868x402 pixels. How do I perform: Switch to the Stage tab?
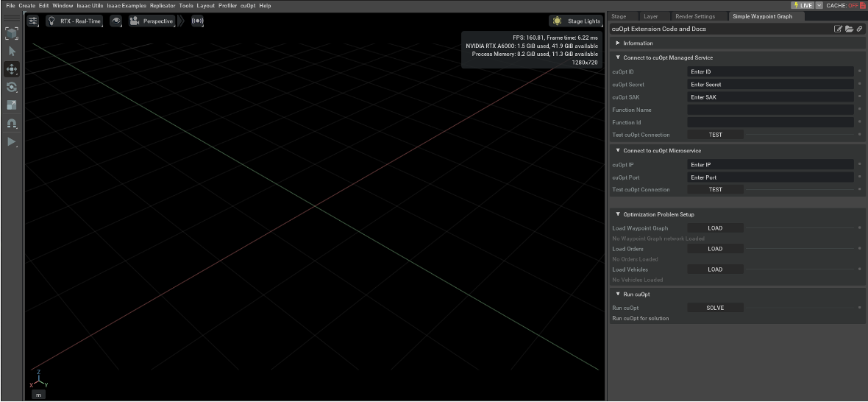point(619,16)
